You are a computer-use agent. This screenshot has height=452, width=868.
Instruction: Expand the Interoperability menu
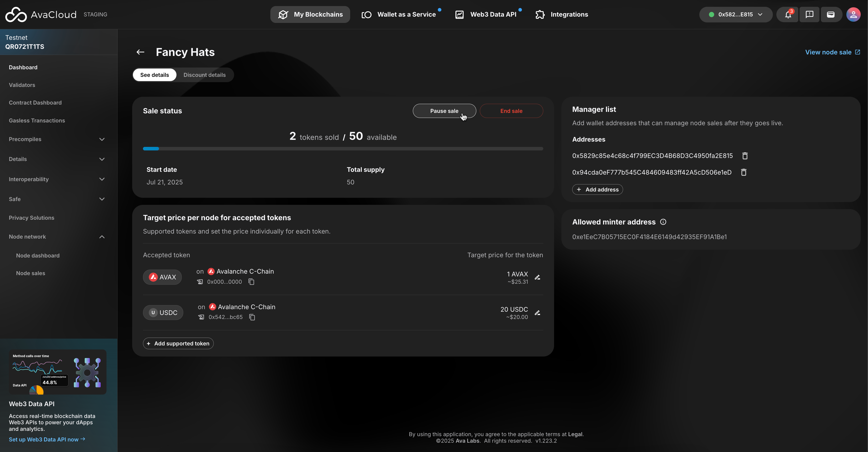pyautogui.click(x=102, y=179)
